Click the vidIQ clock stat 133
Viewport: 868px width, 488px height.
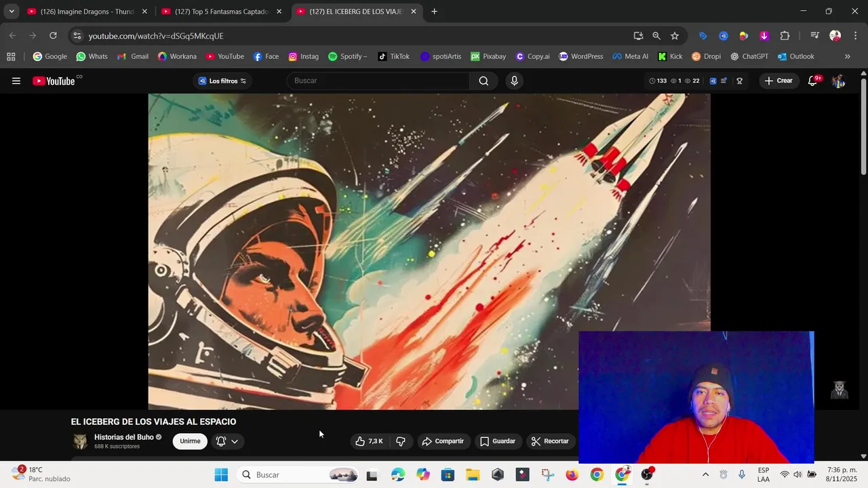(x=658, y=81)
